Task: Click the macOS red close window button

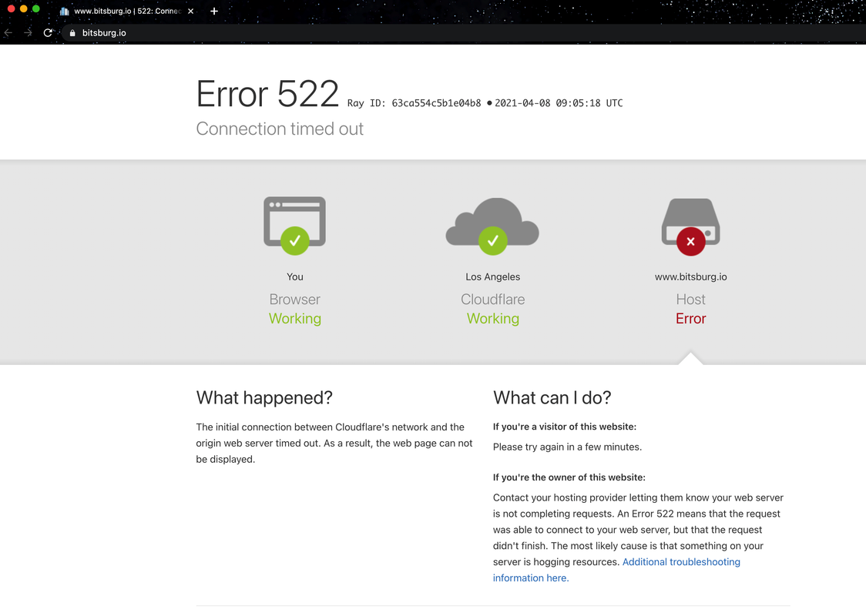Action: (x=11, y=8)
